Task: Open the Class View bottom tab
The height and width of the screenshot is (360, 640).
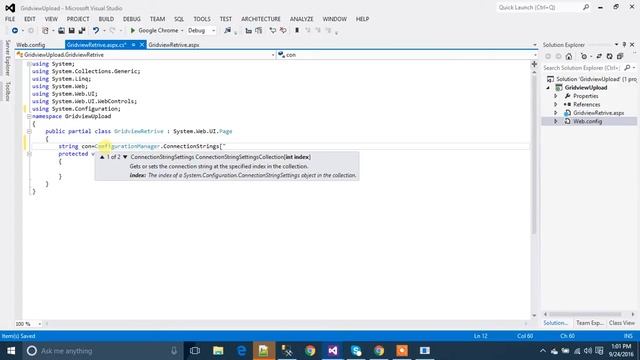Action: pyautogui.click(x=622, y=323)
